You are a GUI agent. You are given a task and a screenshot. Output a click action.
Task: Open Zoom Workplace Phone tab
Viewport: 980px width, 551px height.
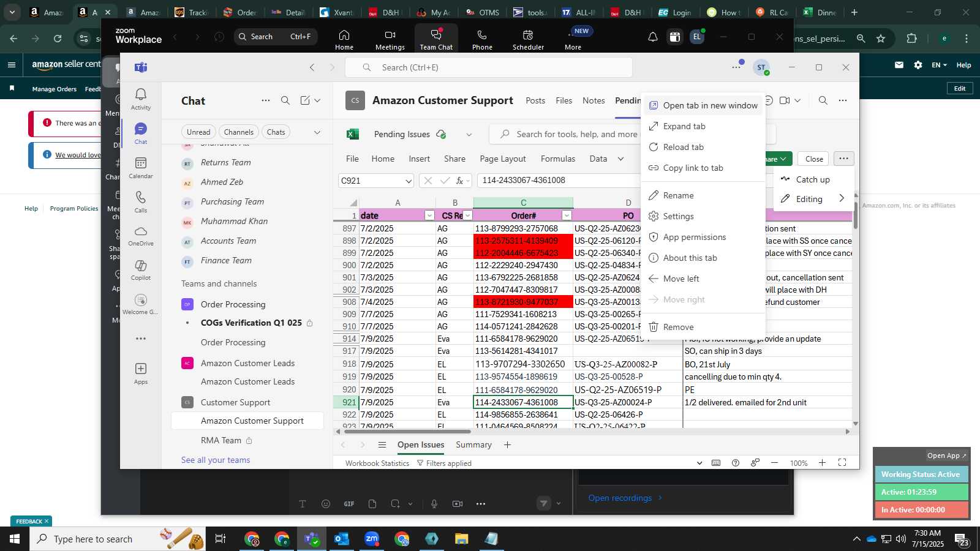[482, 39]
